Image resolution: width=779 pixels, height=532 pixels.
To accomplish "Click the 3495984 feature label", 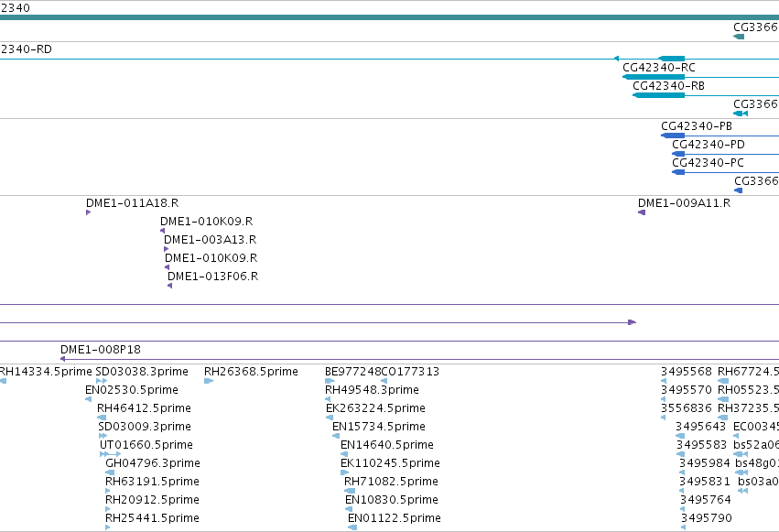I will (705, 463).
